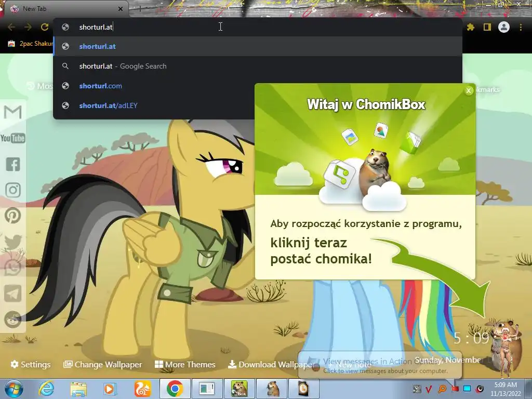
Task: Click the address bar containing shorturl.at
Action: coord(258,27)
